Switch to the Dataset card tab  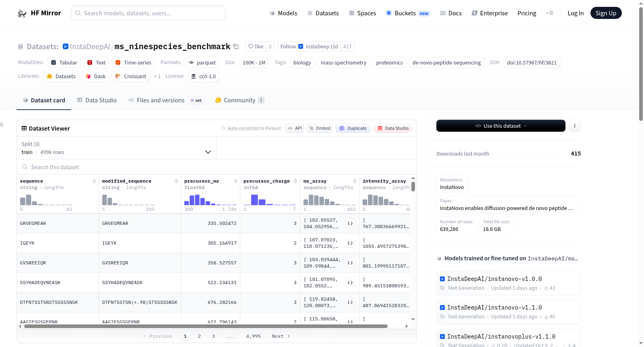(43, 100)
